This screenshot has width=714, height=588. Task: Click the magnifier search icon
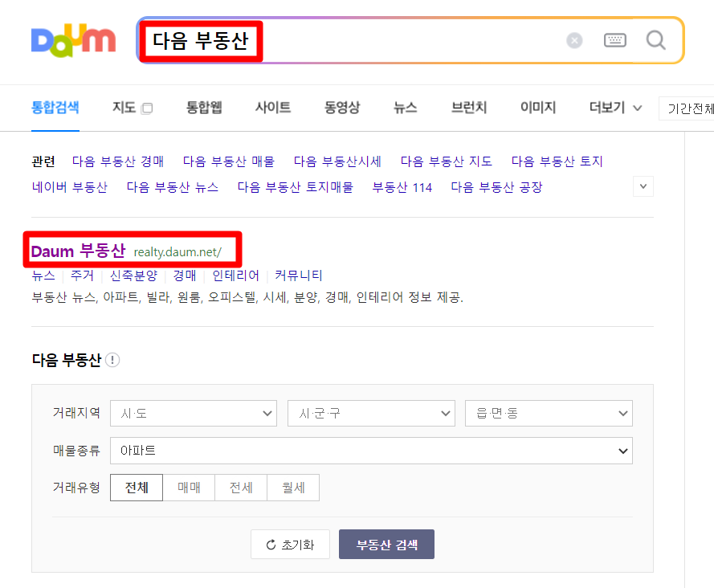point(655,39)
